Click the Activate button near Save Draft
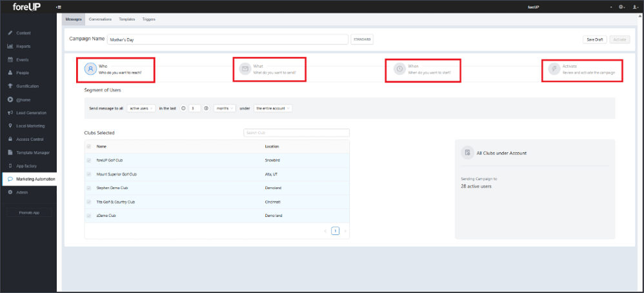Image resolution: width=644 pixels, height=293 pixels. click(619, 39)
